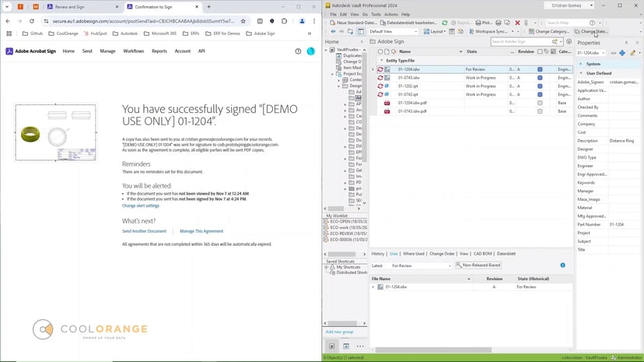Viewport: 644px width, 362px height.
Task: Click the blue plus icon in Properties panel
Action: 622,53
